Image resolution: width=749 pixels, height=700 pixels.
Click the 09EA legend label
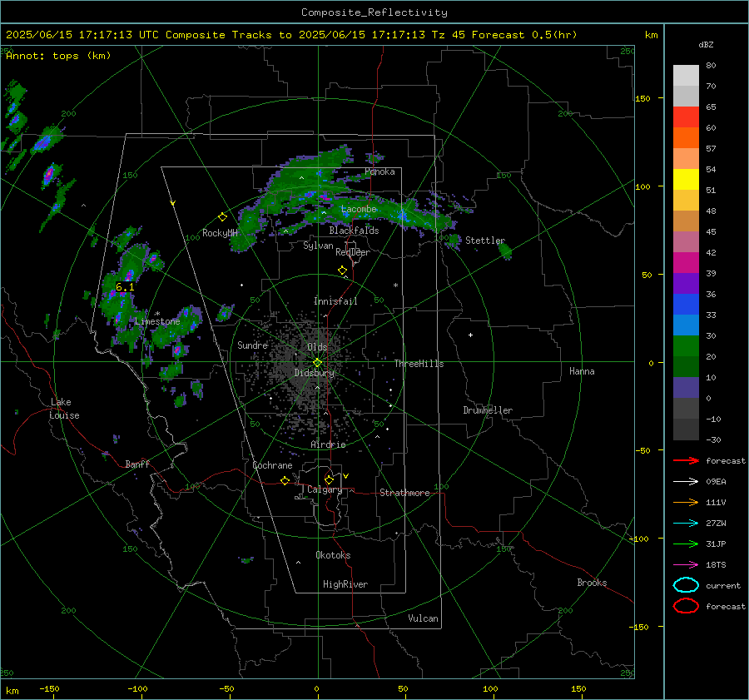716,482
